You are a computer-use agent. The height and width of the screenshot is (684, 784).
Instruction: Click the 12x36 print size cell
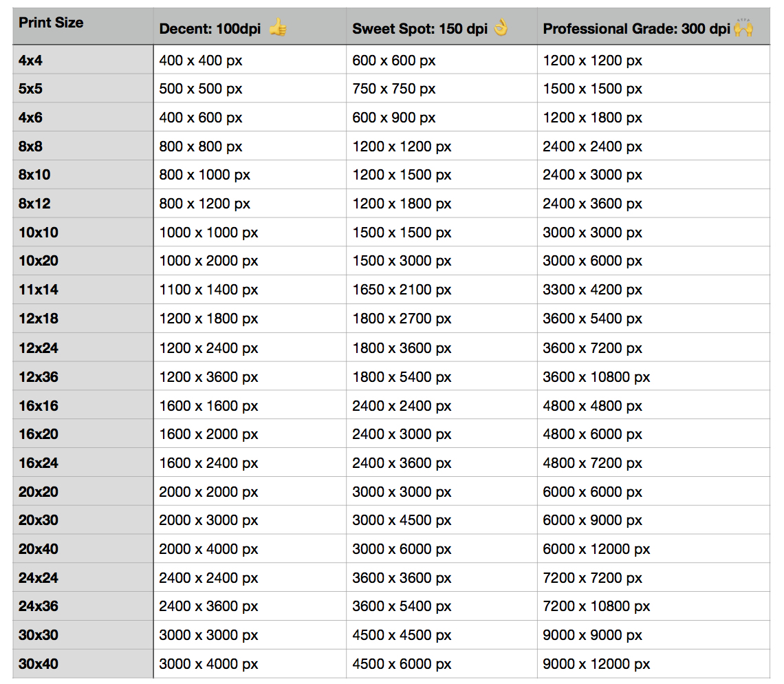tap(38, 376)
